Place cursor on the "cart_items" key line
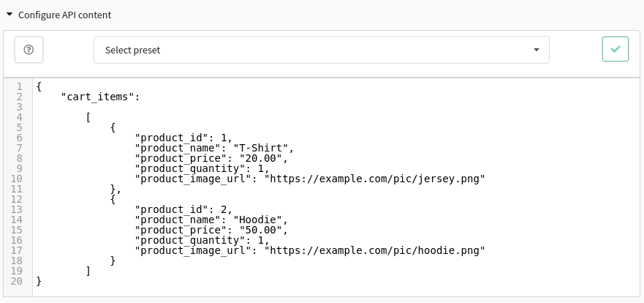 [100, 97]
